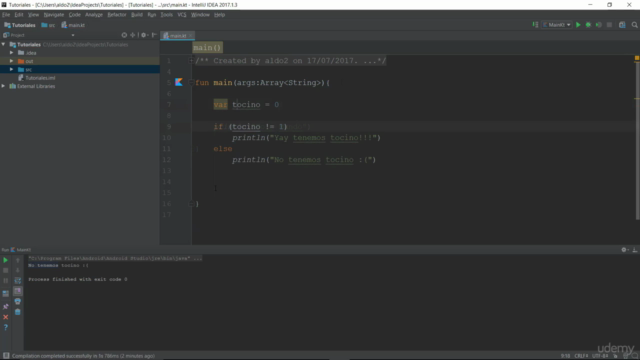Viewport: 640px width, 360px height.
Task: Toggle Scroll to the End in console
Action: point(18,291)
